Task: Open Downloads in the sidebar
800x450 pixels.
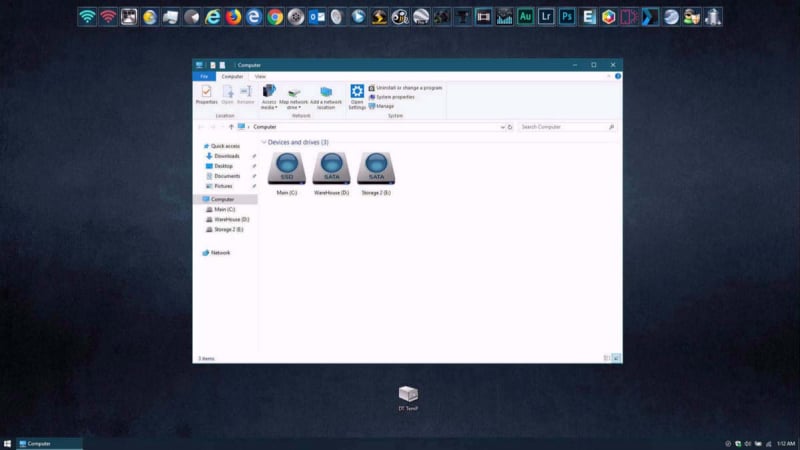Action: click(227, 156)
